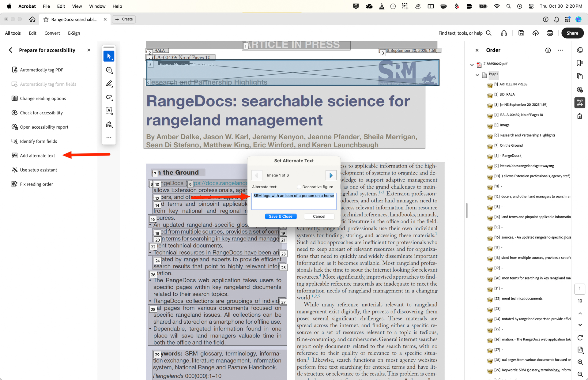Click the Save & Close button

pyautogui.click(x=281, y=216)
